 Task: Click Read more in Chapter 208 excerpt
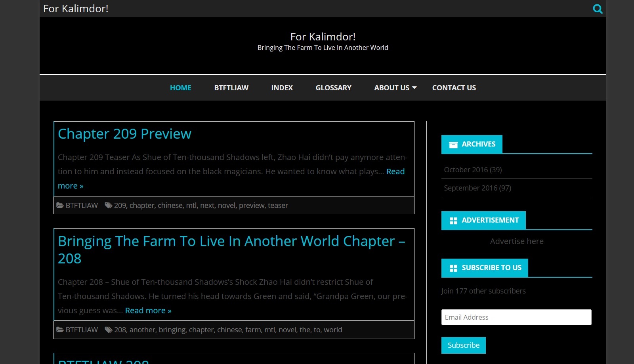pos(148,311)
